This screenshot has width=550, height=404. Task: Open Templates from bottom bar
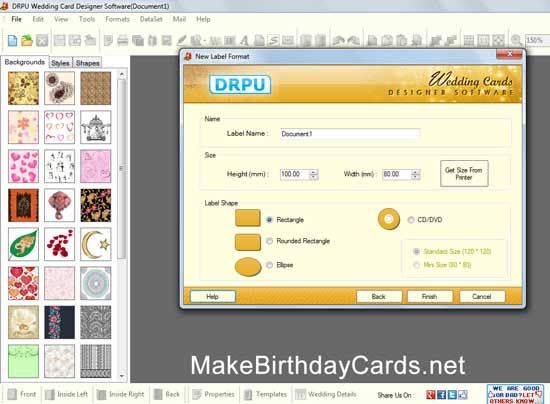point(265,394)
